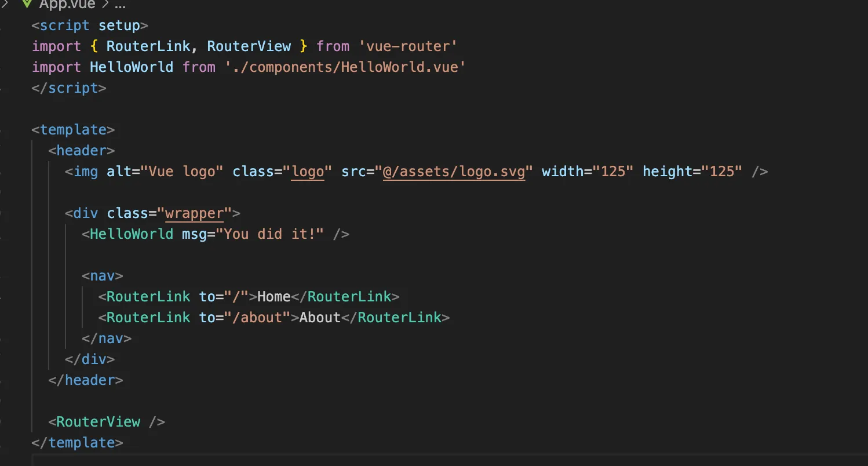Screen dimensions: 868x466
Task: Click the Vue file icon in breadcrumb
Action: tap(27, 3)
